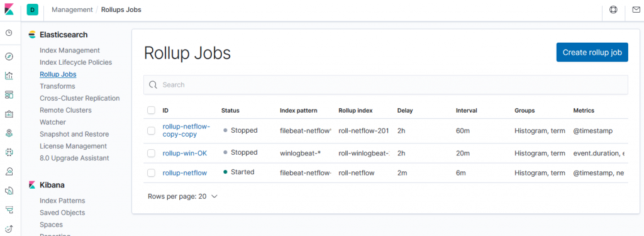Open Discover compass icon in sidebar
Image resolution: width=644 pixels, height=236 pixels.
pos(9,57)
